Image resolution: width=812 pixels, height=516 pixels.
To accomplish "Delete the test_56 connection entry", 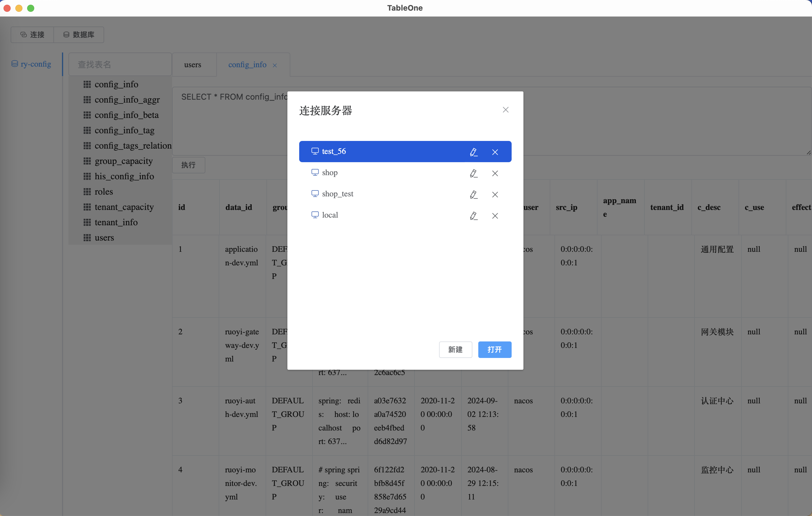I will tap(495, 152).
